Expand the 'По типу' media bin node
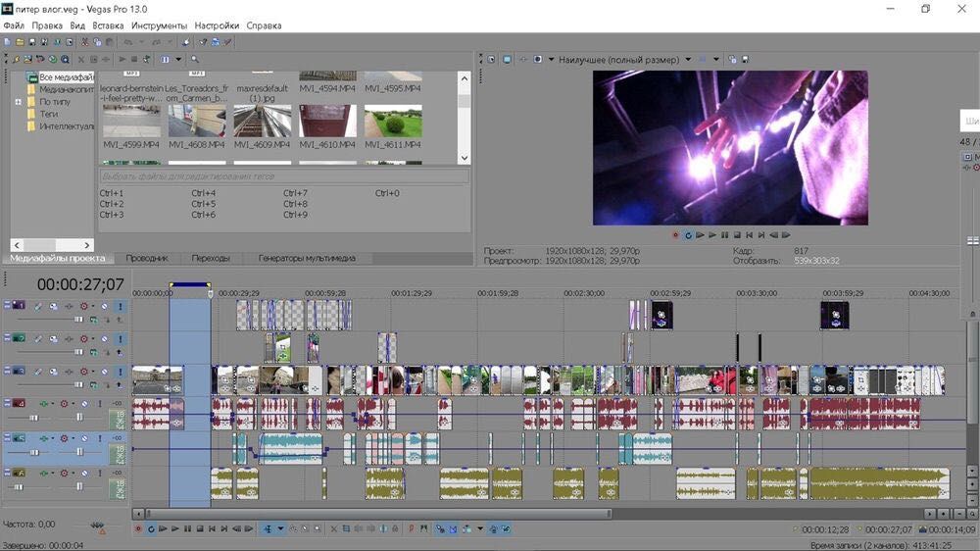 [18, 101]
